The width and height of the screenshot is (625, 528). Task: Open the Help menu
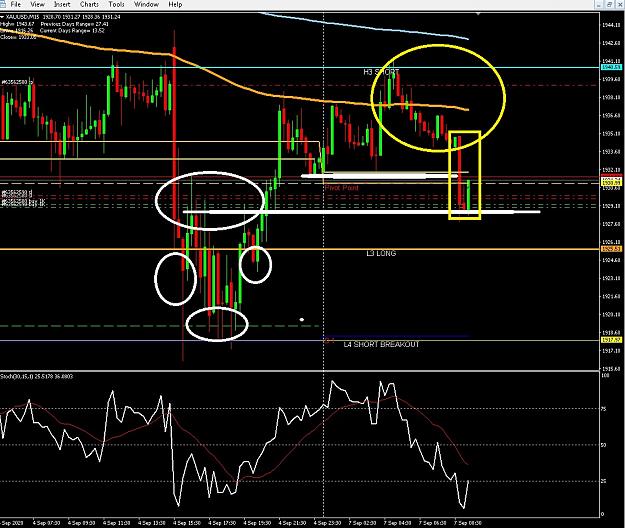point(175,4)
